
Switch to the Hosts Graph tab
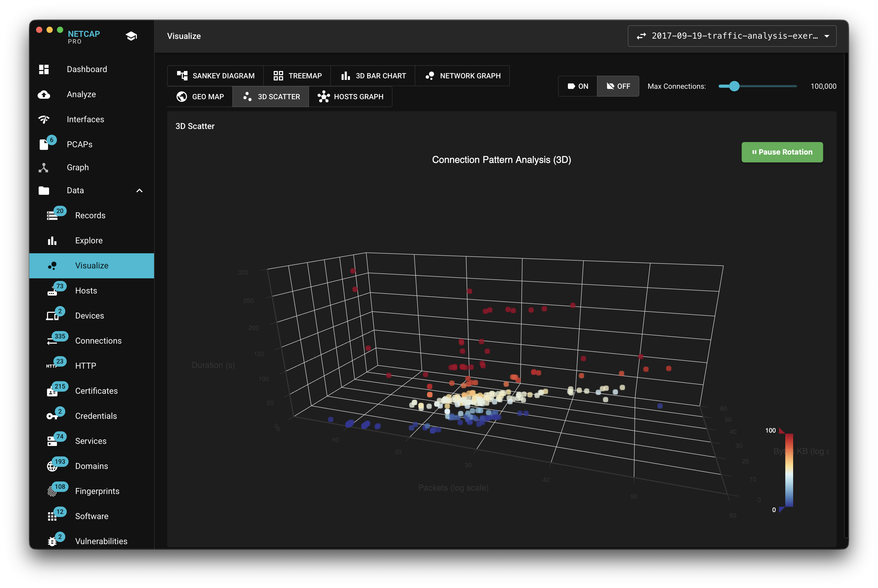[x=350, y=97]
